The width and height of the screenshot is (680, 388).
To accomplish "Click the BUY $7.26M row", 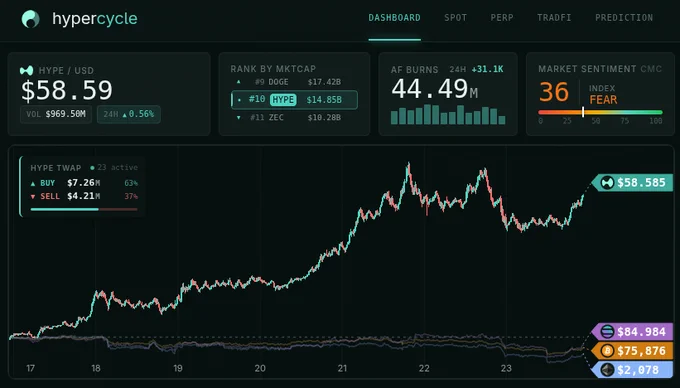I will click(x=84, y=183).
